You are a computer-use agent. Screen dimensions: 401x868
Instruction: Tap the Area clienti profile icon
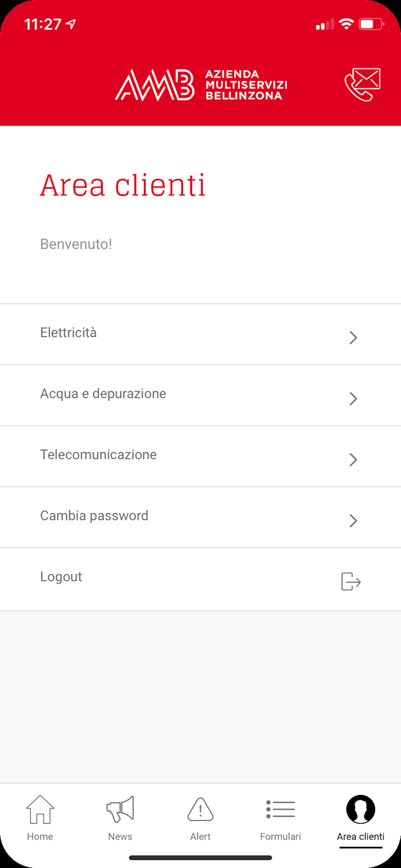coord(361,809)
